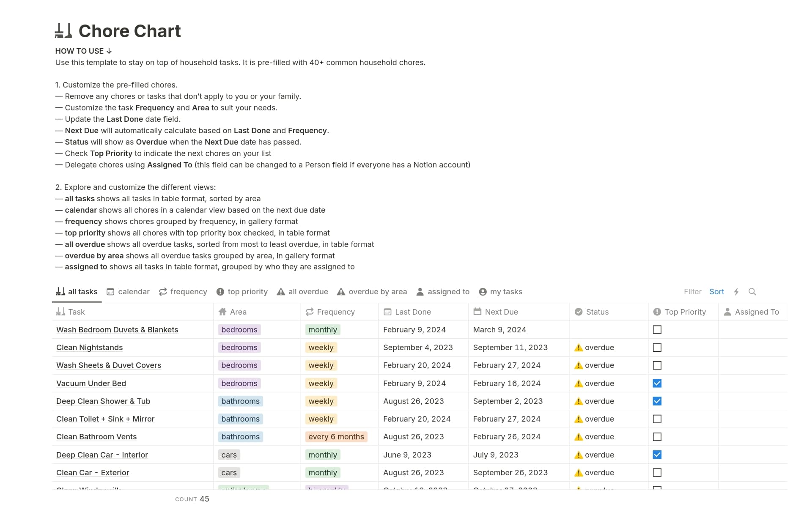Check Top Priority for Wash Bedroom Duvets

pyautogui.click(x=657, y=329)
